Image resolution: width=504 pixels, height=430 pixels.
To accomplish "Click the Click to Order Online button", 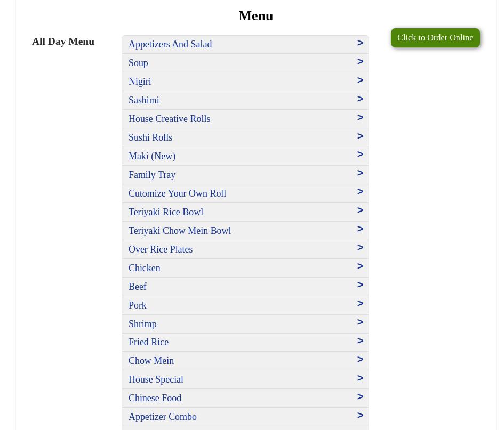I will click(x=435, y=38).
